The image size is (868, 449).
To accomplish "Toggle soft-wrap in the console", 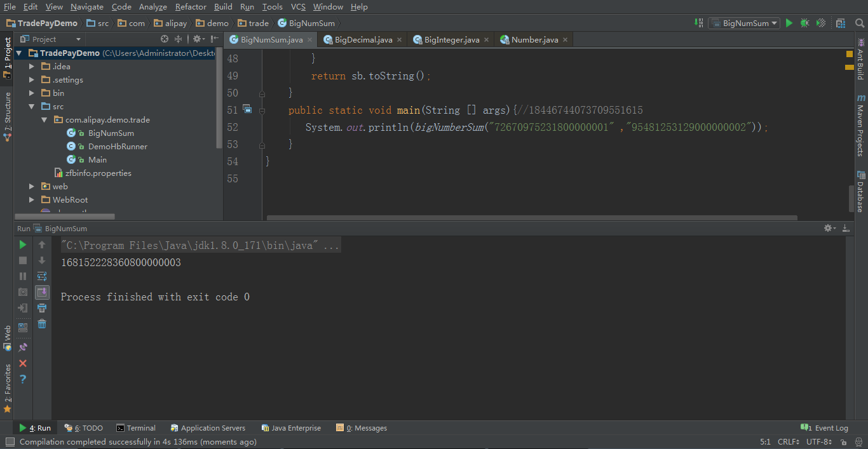I will (x=42, y=276).
